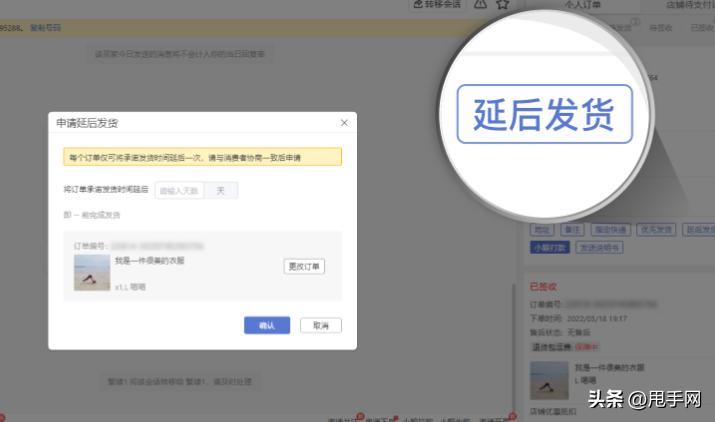The width and height of the screenshot is (715, 422).
Task: Click the 发送说明书 button
Action: coord(600,247)
